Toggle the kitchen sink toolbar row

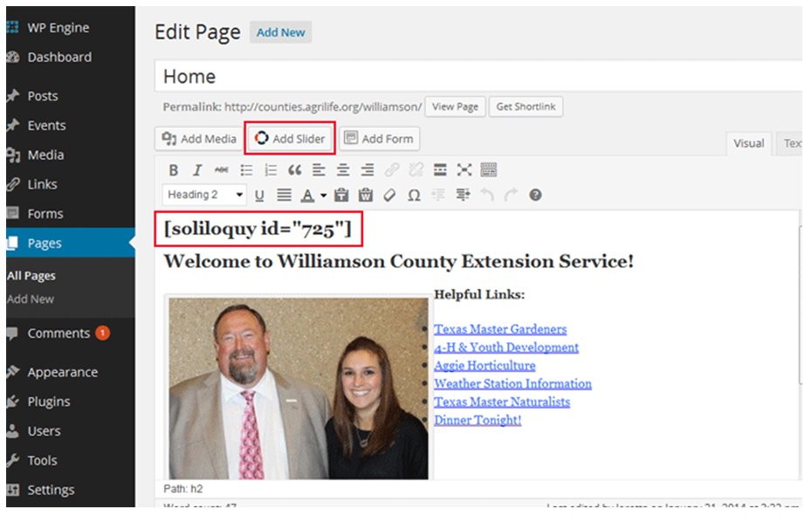[x=488, y=170]
